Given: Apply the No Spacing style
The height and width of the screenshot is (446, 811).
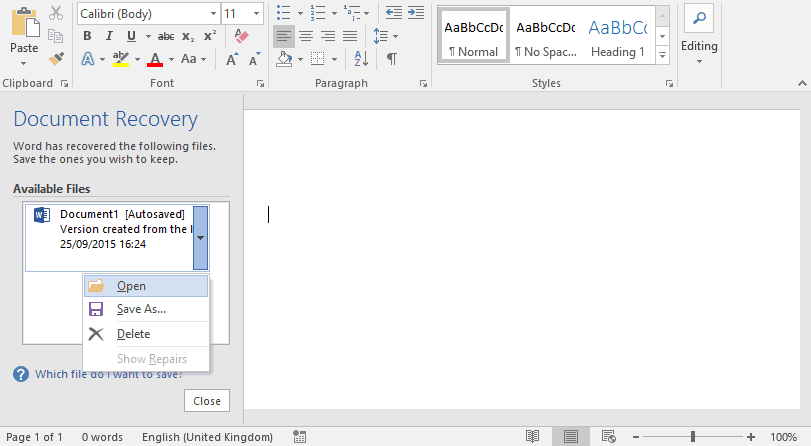Looking at the screenshot, I should point(546,36).
